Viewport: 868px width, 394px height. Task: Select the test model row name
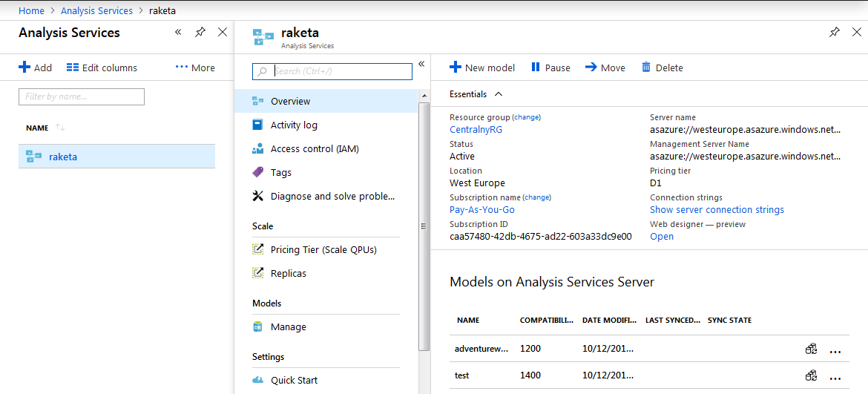coord(461,375)
